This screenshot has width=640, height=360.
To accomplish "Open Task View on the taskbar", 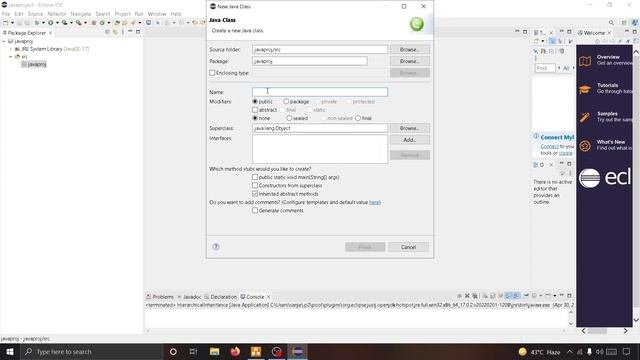I will 193,351.
